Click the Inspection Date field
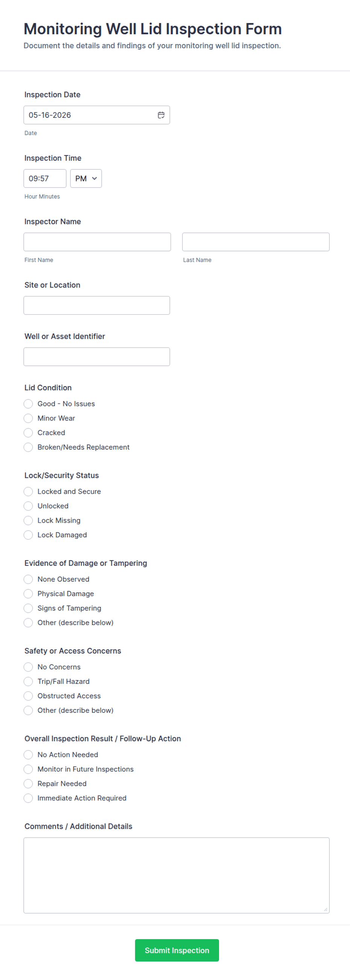Viewport: 350px width, 980px height. tap(97, 115)
